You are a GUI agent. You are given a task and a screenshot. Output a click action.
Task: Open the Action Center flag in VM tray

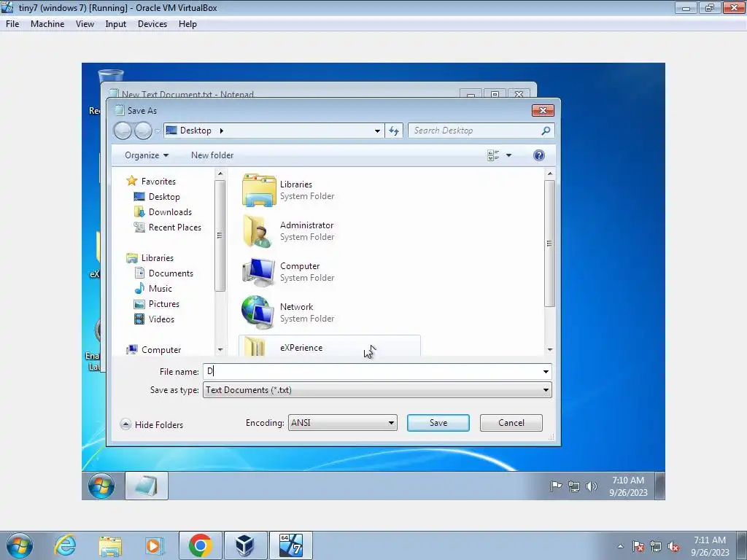tap(556, 486)
